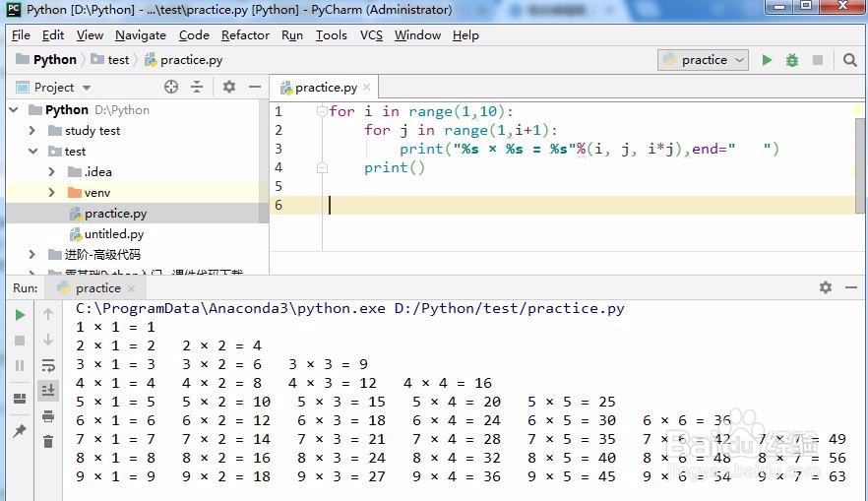Select the practice tab in Run panel

click(x=97, y=288)
